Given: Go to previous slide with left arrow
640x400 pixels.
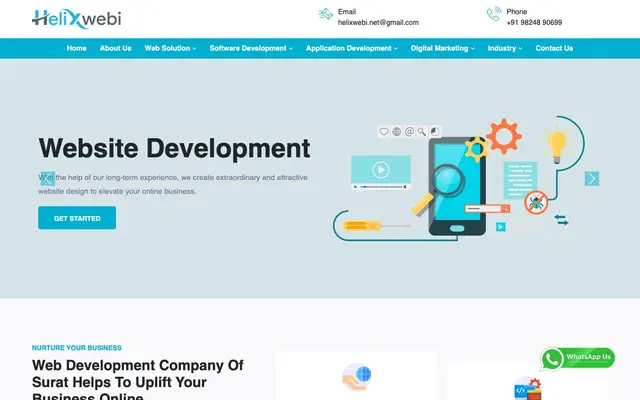Looking at the screenshot, I should pyautogui.click(x=48, y=179).
